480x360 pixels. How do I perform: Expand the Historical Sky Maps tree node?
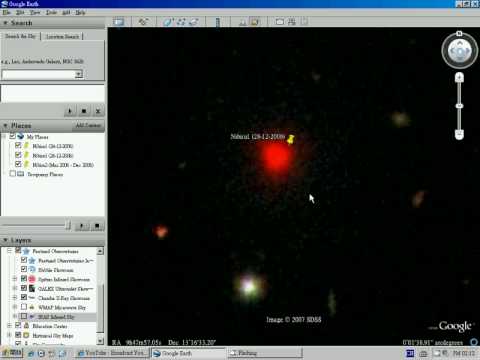[9, 335]
